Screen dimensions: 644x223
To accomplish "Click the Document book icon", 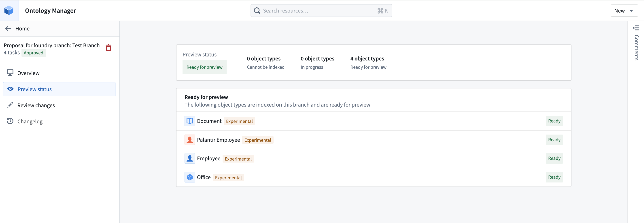I will pos(189,121).
